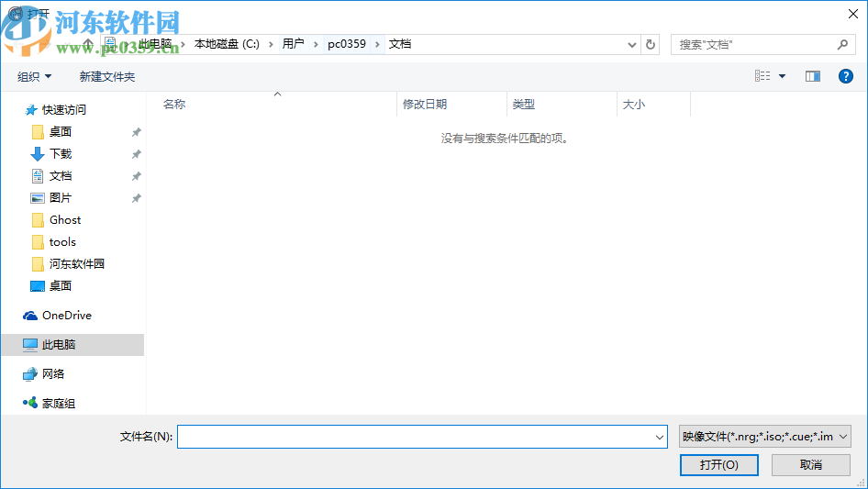
Task: Click the 图片 pictures icon in sidebar
Action: 37,197
